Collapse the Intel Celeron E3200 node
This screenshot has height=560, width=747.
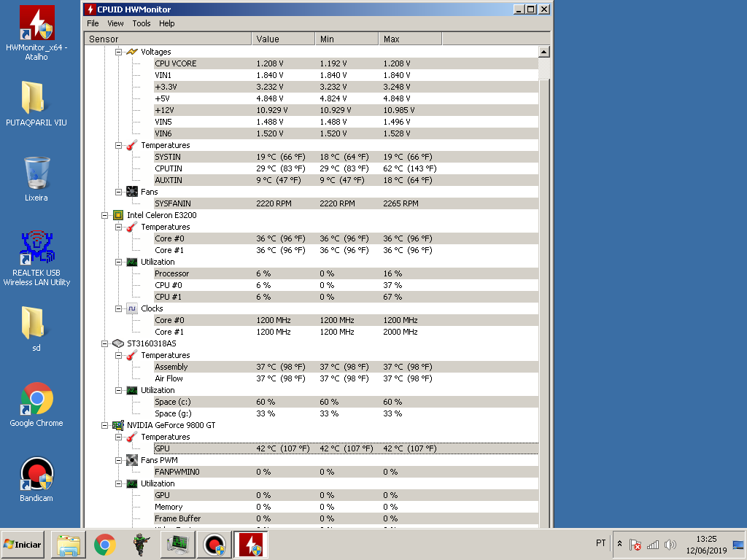click(x=104, y=215)
